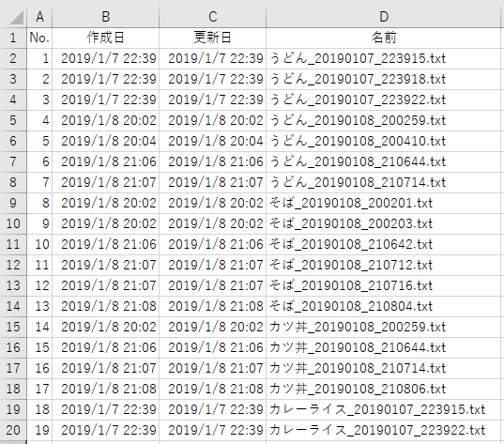
Task: Select row 18 header
Action: point(13,389)
